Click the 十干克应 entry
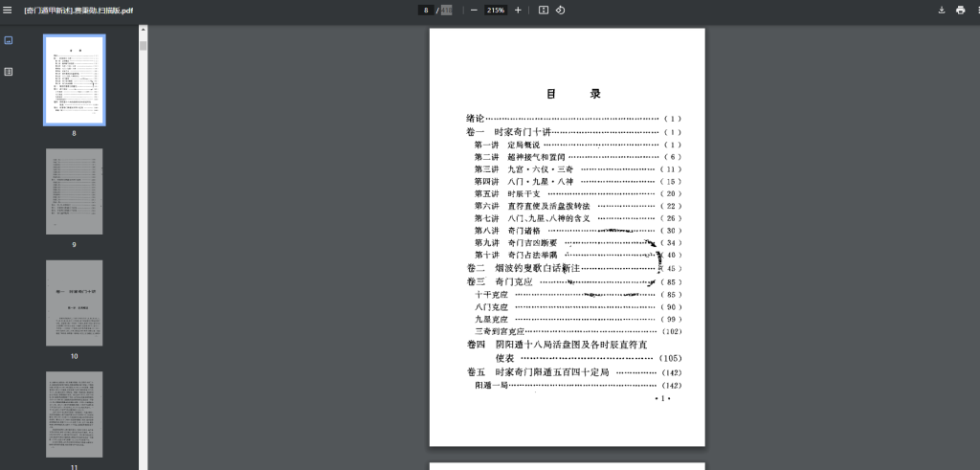 [x=577, y=295]
